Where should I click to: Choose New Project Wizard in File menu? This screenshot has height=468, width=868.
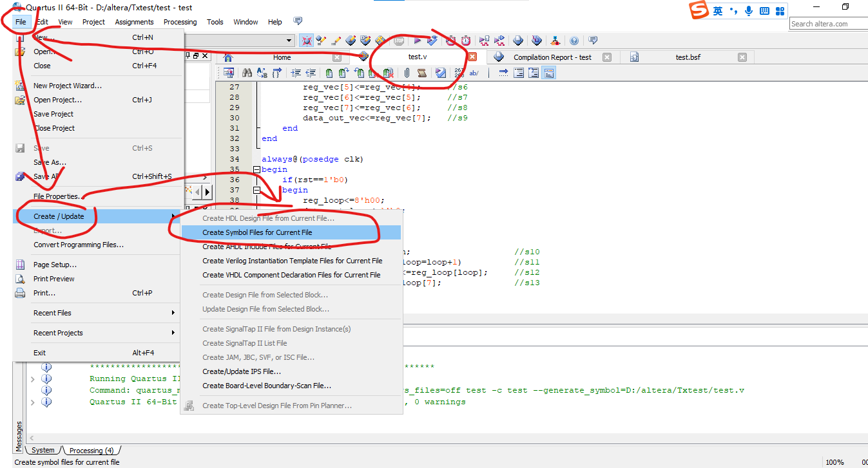click(x=97, y=86)
